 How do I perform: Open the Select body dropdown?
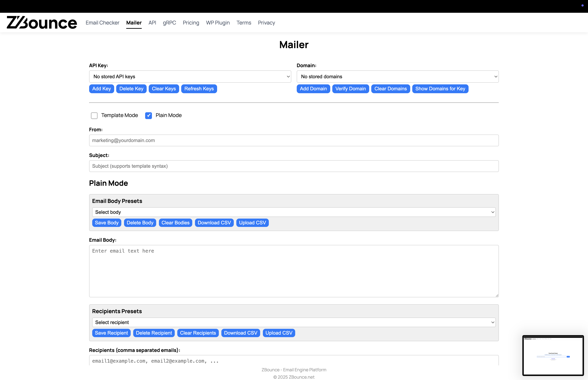[x=294, y=212]
